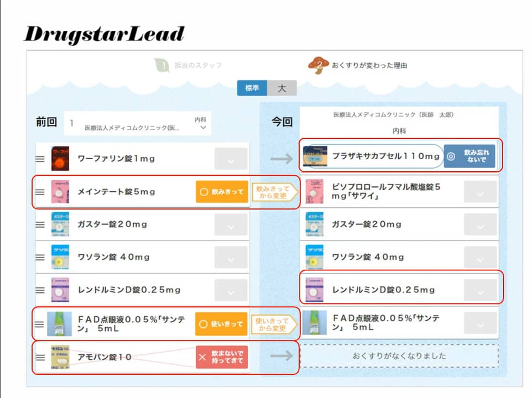Image resolution: width=532 pixels, height=398 pixels.
Task: Expand dropdown for ビソプロロールフマル酸塩錠5mg
Action: [480, 192]
